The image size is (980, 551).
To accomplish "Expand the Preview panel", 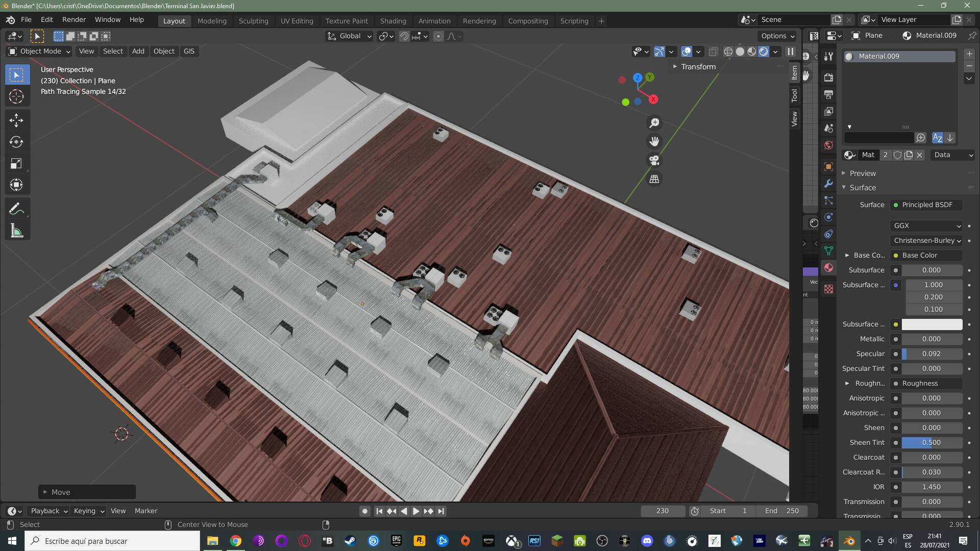I will pyautogui.click(x=863, y=173).
